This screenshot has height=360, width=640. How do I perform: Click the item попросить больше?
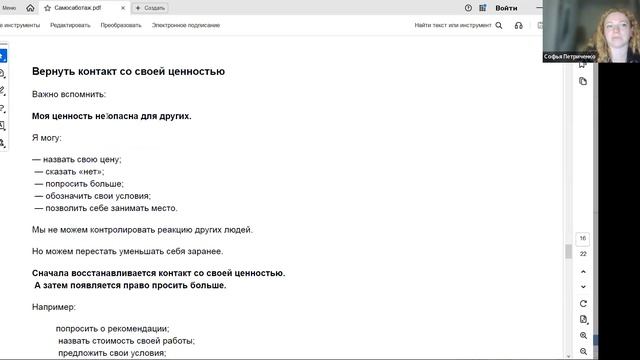[x=79, y=184]
